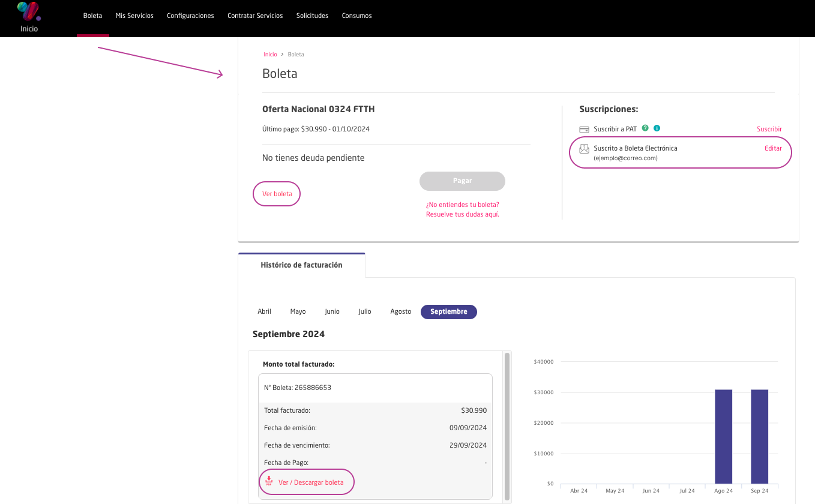Open the Boleta menu item
Image resolution: width=815 pixels, height=504 pixels.
92,16
